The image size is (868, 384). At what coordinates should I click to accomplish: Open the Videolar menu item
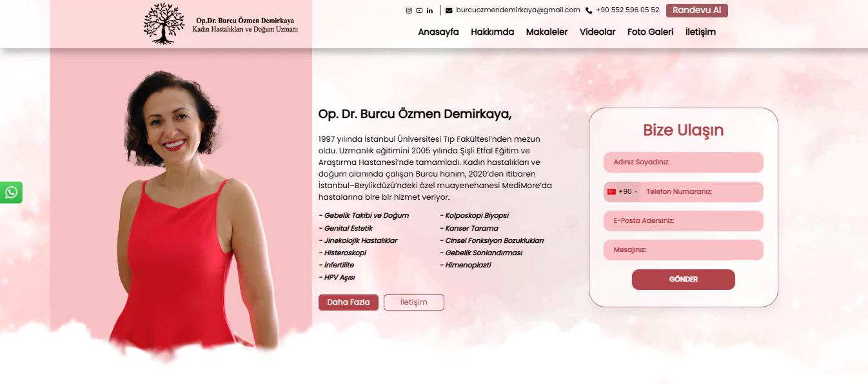pyautogui.click(x=598, y=32)
